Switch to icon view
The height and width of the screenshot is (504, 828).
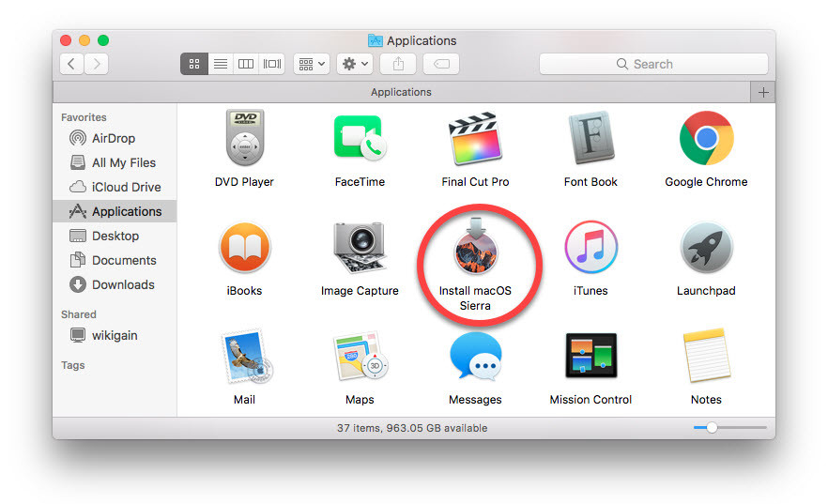point(193,64)
